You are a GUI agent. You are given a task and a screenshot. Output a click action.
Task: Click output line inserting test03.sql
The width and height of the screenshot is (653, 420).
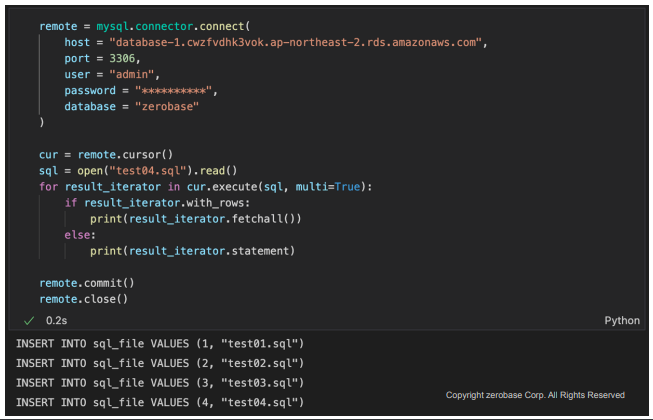point(160,383)
